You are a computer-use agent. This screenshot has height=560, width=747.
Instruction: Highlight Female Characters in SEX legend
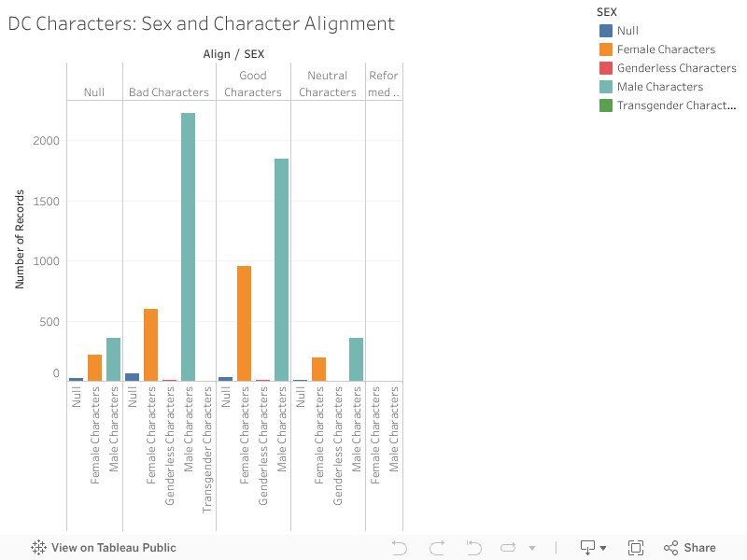coord(666,49)
